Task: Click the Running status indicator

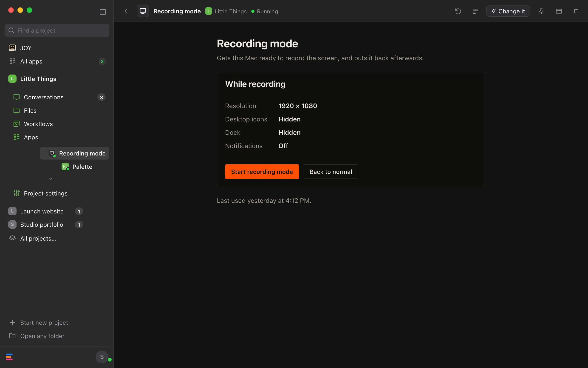Action: [x=265, y=11]
